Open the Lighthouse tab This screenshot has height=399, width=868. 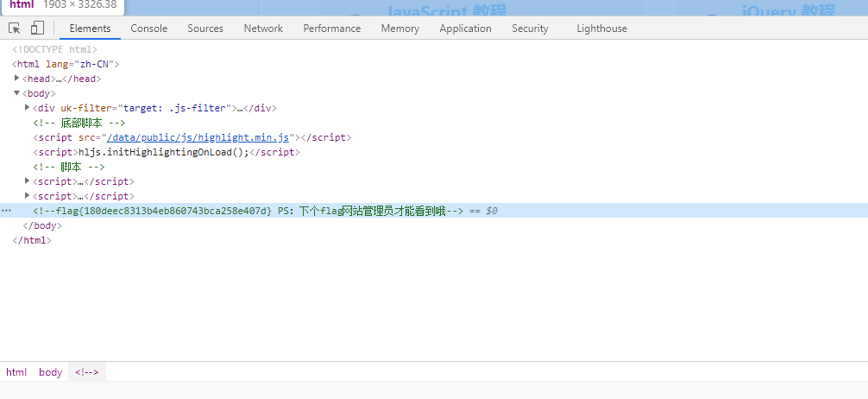(601, 28)
